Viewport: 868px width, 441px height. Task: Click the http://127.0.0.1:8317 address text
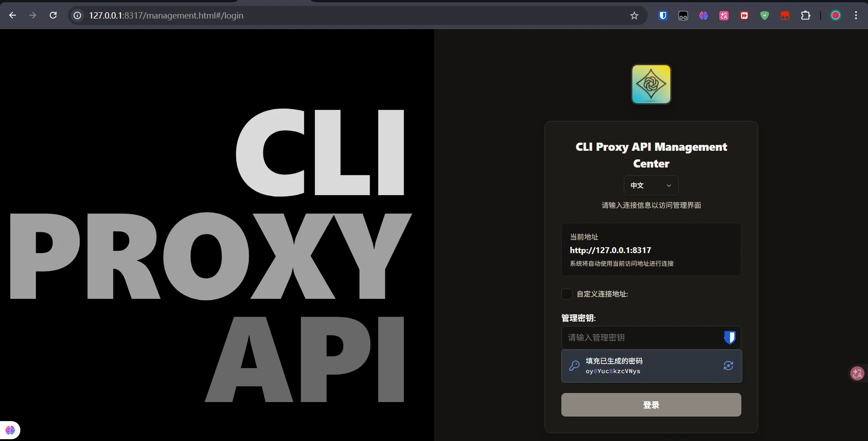click(x=610, y=250)
